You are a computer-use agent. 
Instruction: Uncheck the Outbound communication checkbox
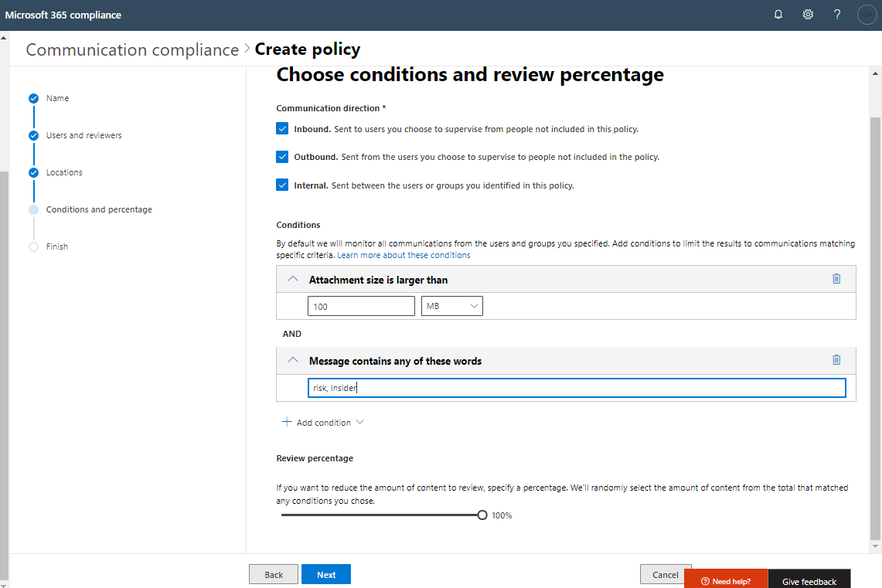[x=283, y=157]
